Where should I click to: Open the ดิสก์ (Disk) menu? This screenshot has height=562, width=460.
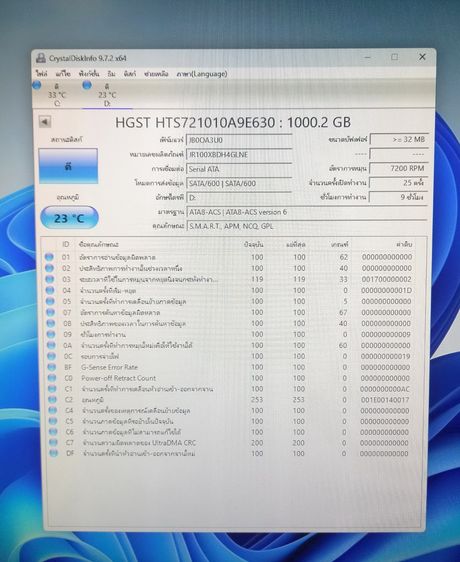click(129, 74)
